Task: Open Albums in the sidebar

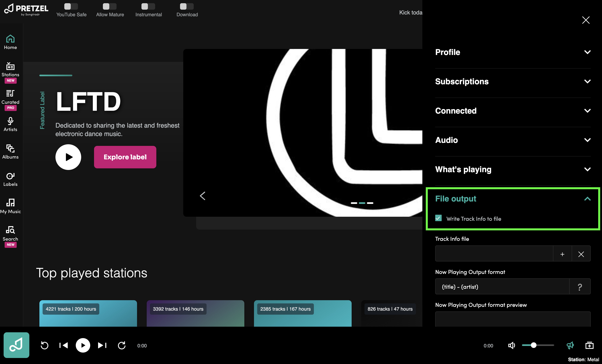Action: point(10,152)
